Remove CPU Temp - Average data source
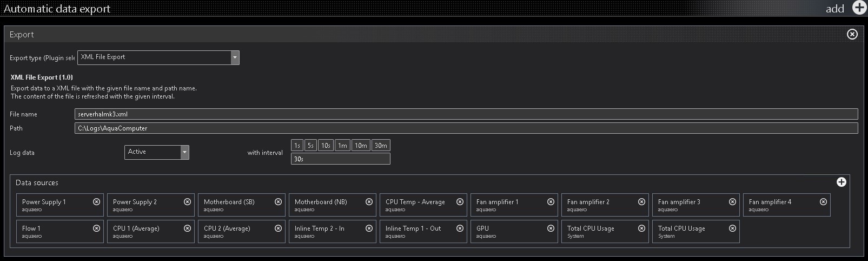The height and width of the screenshot is (261, 868). [x=460, y=202]
